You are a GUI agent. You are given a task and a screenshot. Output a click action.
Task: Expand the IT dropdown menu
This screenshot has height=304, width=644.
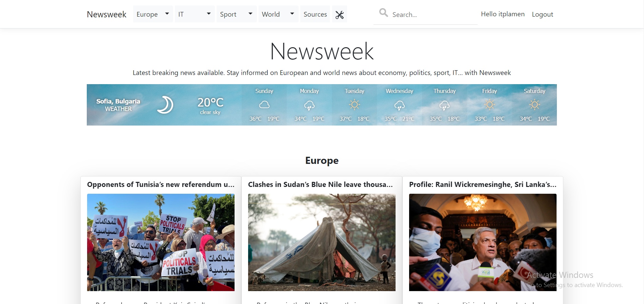[195, 14]
